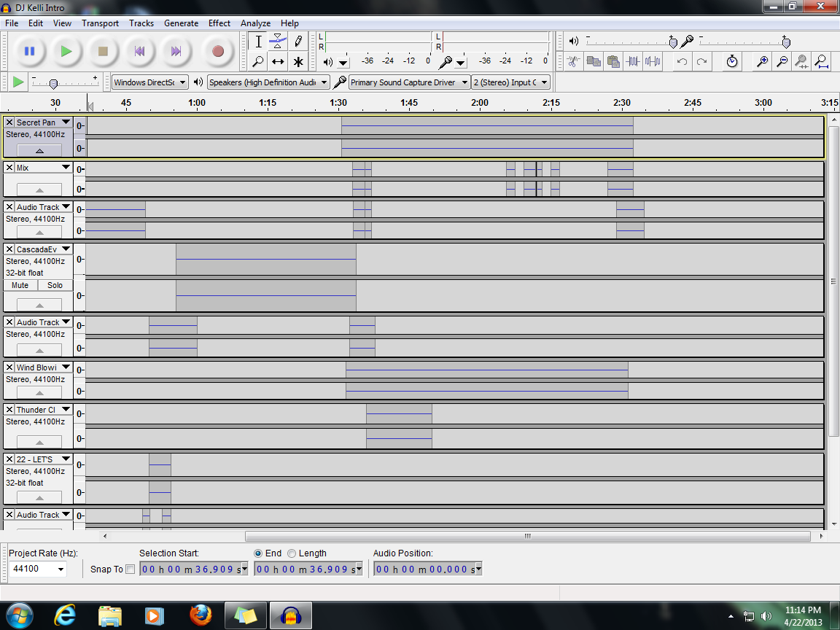Select the Multi-Tool asterisk mode
Viewport: 840px width, 630px height.
click(297, 61)
